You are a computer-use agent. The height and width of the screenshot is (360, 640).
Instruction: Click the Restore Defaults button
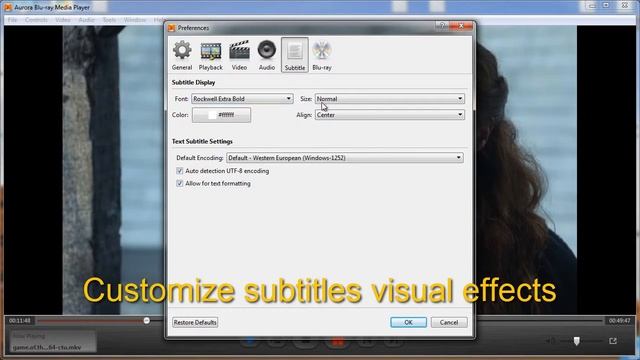pos(195,322)
